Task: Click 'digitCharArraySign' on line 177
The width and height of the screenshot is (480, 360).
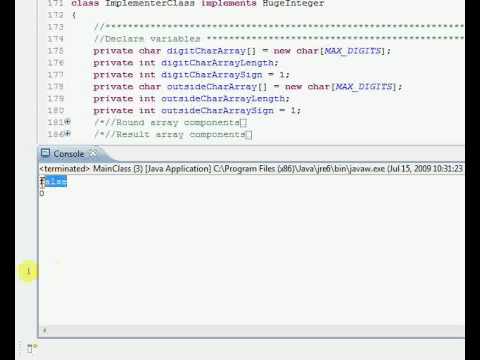Action: [x=212, y=75]
